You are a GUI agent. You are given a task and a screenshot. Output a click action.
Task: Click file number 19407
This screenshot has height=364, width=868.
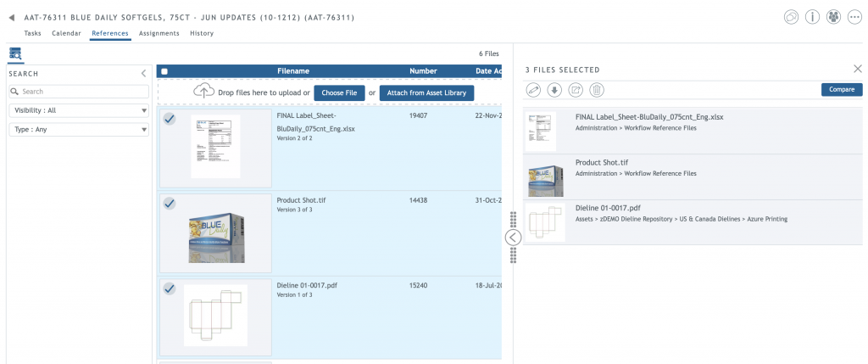pos(418,115)
